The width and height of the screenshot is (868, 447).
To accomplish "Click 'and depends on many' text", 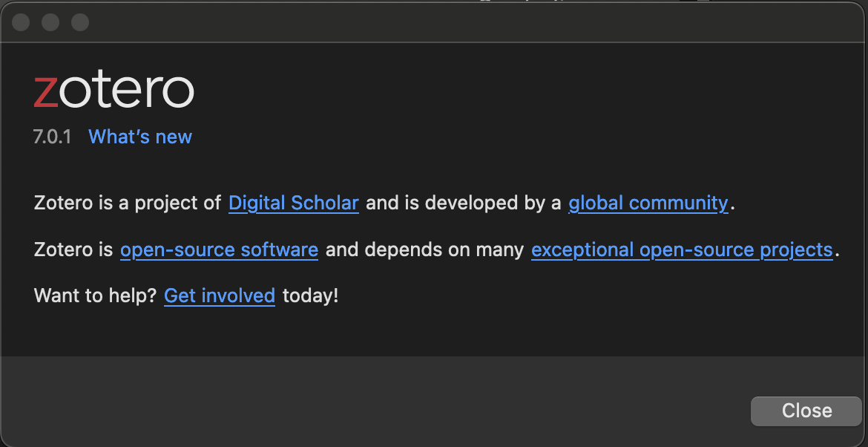I will point(424,249).
